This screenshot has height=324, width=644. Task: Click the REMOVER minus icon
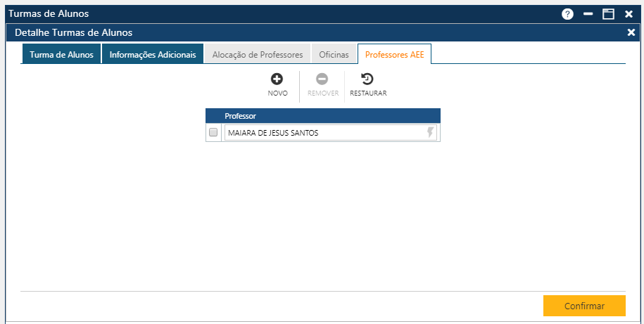coord(322,79)
